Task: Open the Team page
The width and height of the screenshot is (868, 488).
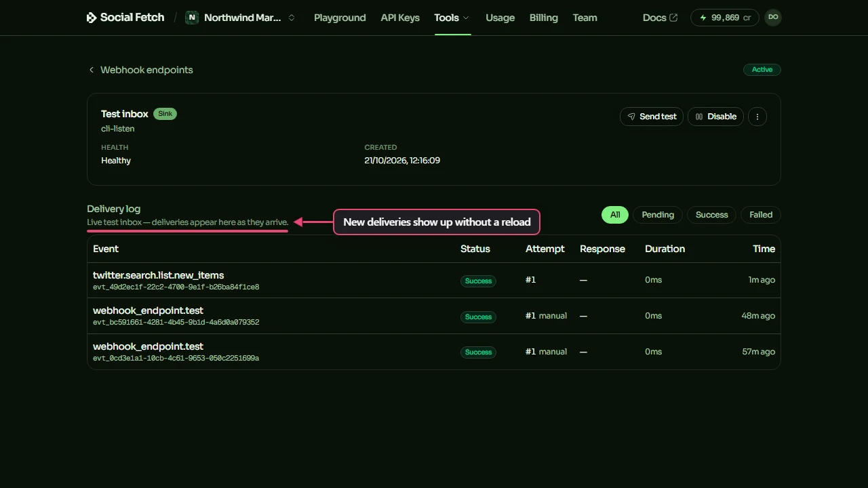Action: click(585, 18)
